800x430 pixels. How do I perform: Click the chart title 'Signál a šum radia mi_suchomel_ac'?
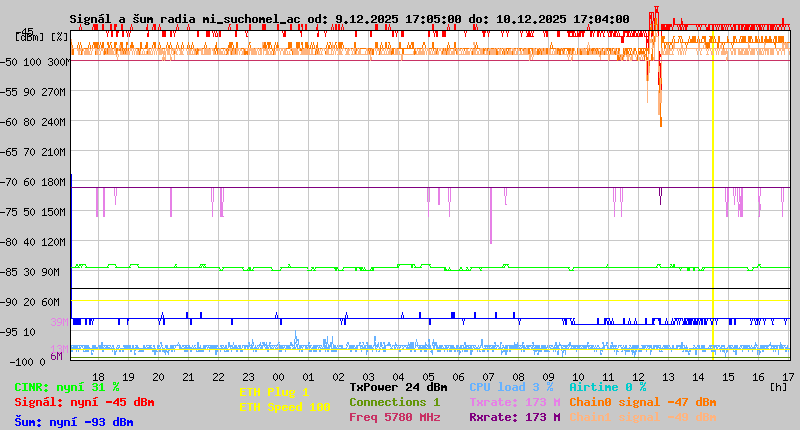[185, 19]
